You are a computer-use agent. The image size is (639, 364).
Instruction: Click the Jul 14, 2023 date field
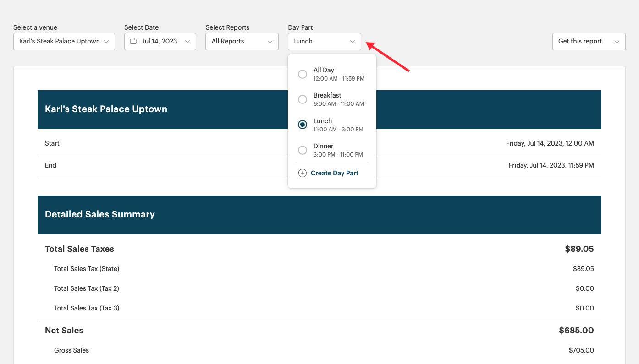click(x=160, y=41)
